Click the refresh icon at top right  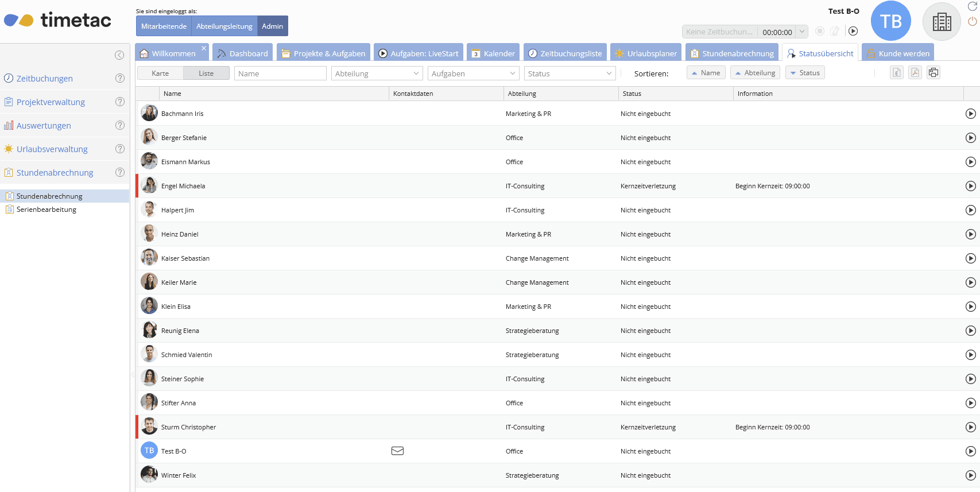tap(973, 6)
